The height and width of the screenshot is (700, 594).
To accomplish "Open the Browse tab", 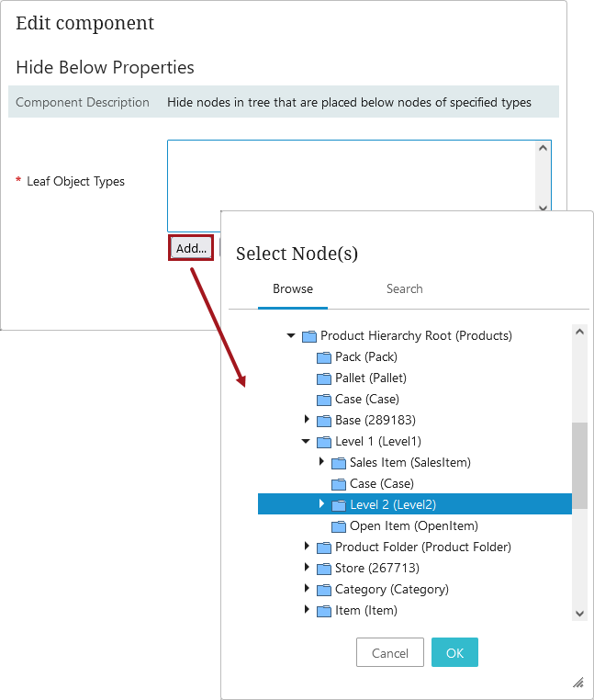I will 293,289.
